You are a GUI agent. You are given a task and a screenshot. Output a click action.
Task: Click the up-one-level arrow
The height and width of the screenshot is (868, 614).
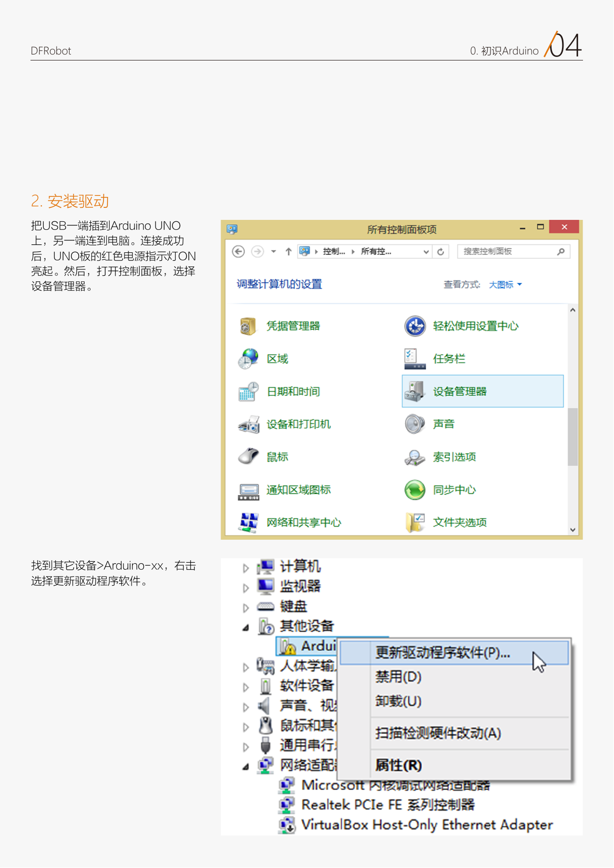pos(288,251)
